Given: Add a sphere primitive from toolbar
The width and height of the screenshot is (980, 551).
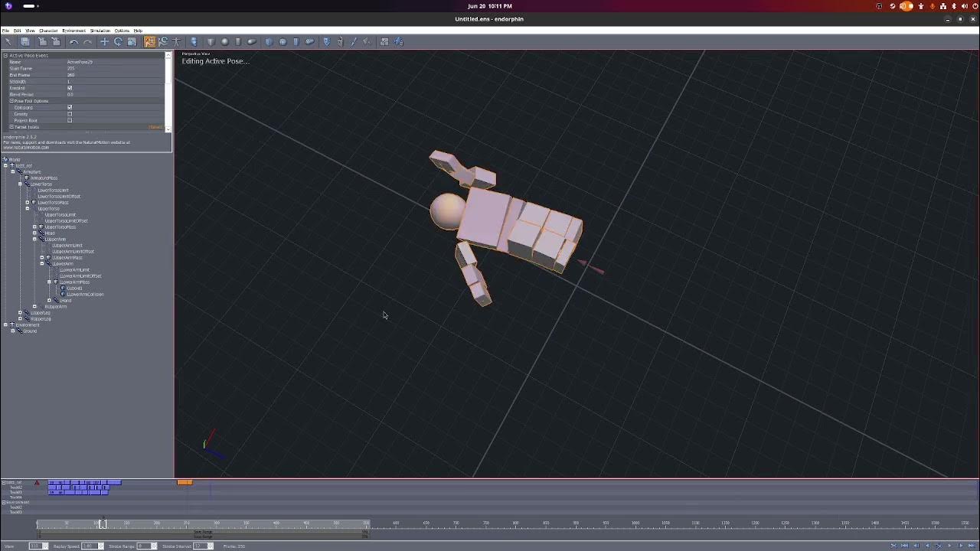Looking at the screenshot, I should [224, 41].
